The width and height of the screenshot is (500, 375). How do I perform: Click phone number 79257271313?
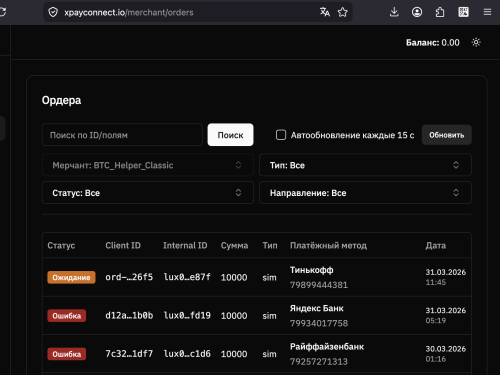point(319,361)
